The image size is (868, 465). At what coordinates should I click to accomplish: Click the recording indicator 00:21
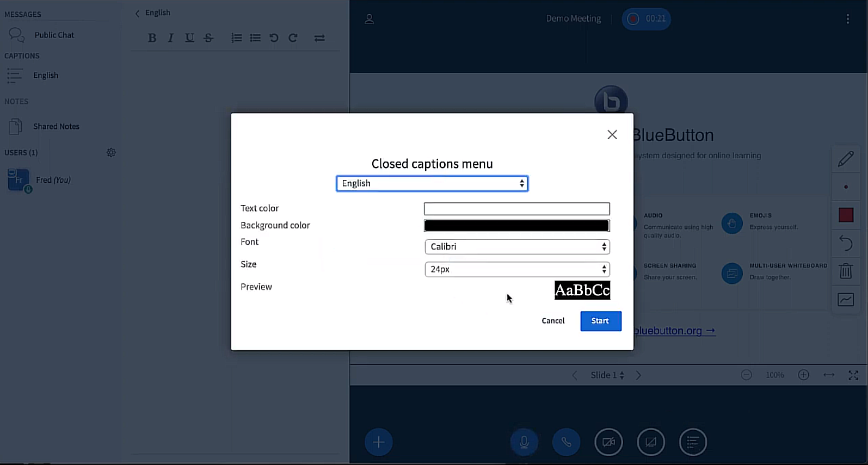point(647,19)
